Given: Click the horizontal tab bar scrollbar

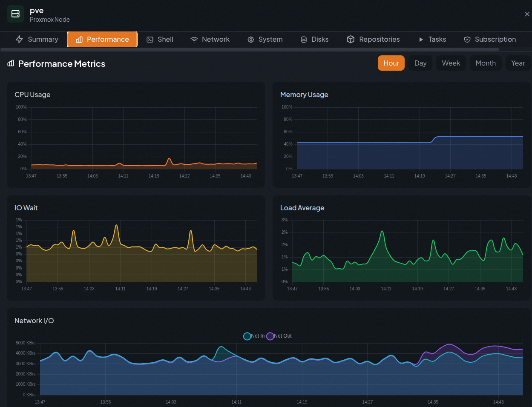Looking at the screenshot, I should tap(250, 49).
